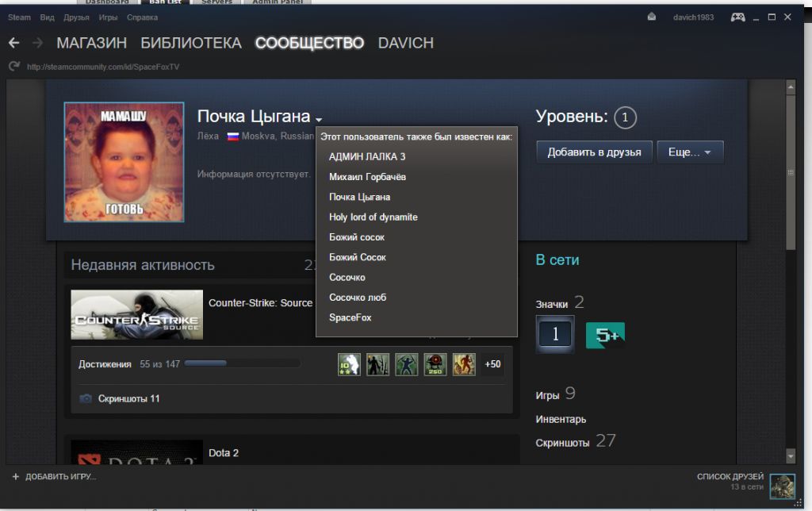The height and width of the screenshot is (511, 812).
Task: Launch Big Picture mode via controller icon
Action: click(x=737, y=17)
